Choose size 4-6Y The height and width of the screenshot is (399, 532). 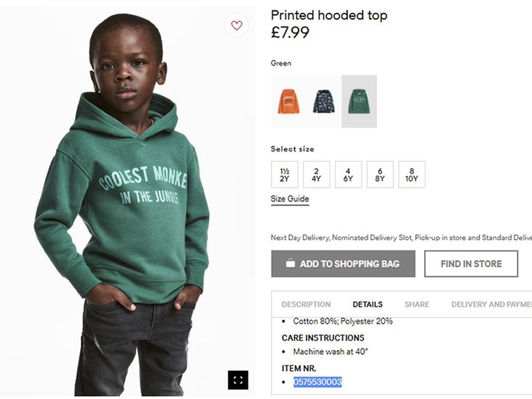[x=348, y=174]
